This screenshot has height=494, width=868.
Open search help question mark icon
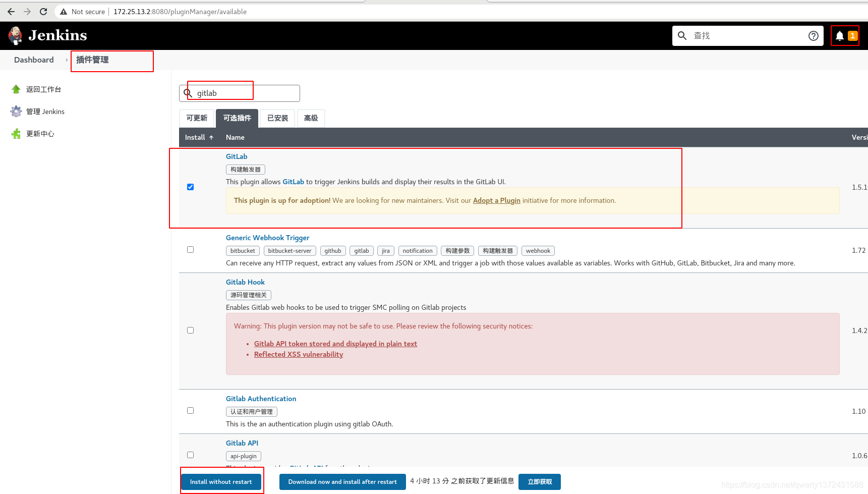tap(813, 35)
